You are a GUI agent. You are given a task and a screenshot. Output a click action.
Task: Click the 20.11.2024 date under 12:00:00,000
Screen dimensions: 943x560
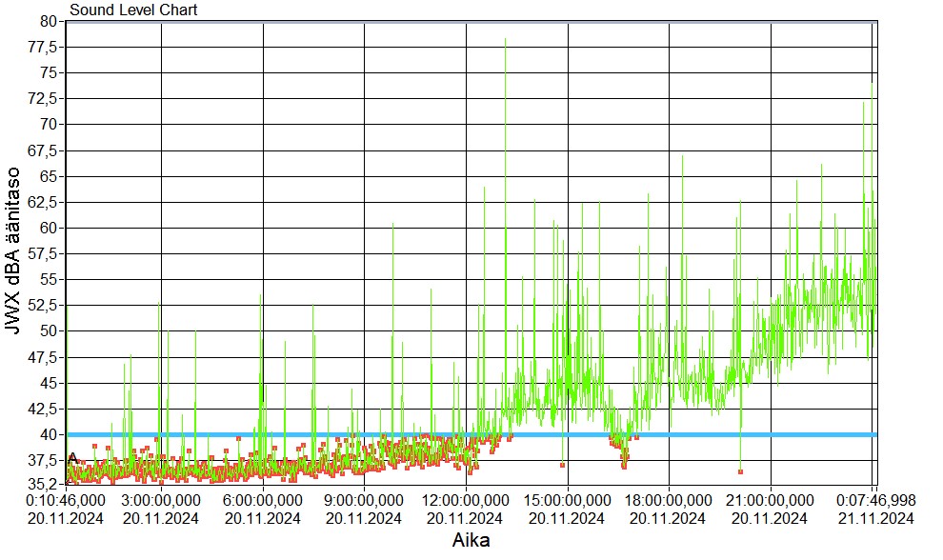tap(465, 518)
